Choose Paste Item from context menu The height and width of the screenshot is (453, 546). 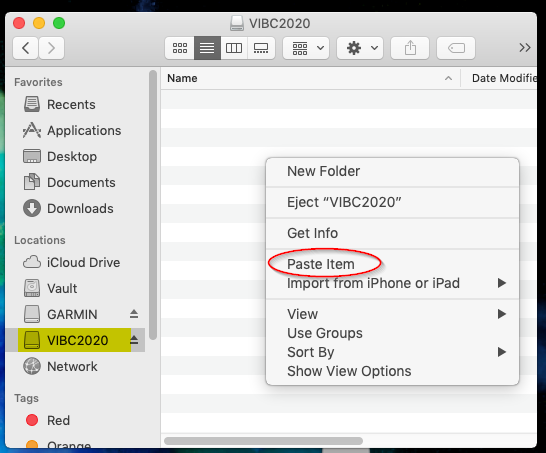pos(392,264)
